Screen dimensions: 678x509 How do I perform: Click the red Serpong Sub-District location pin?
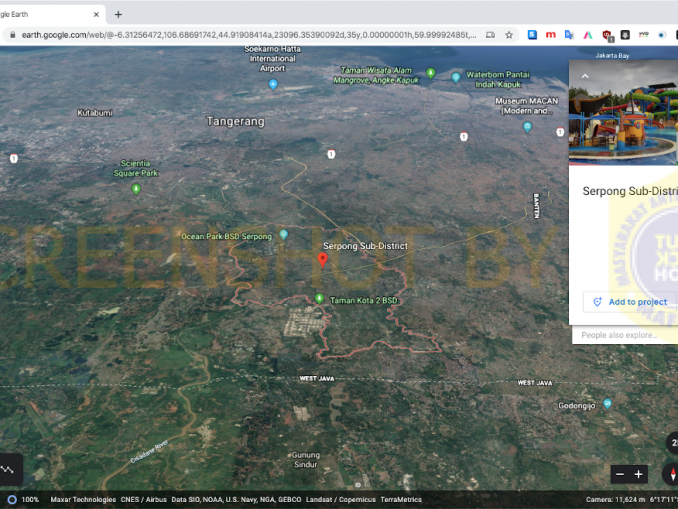322,260
